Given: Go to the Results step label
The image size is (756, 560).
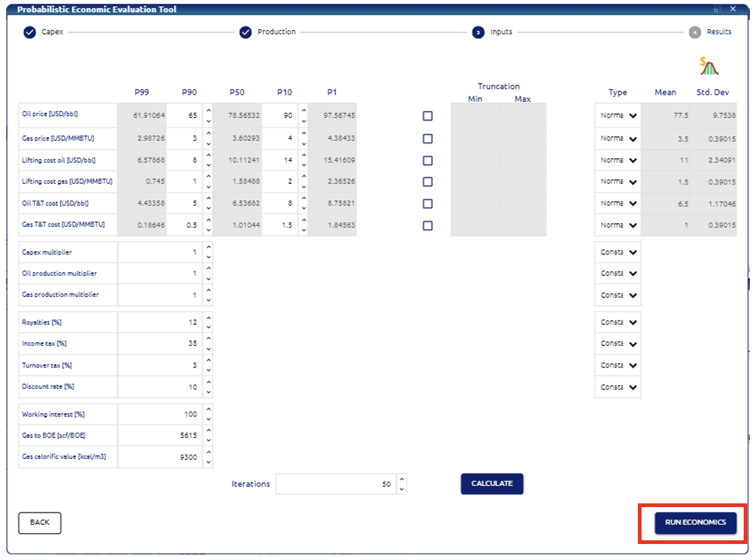Looking at the screenshot, I should coord(718,32).
